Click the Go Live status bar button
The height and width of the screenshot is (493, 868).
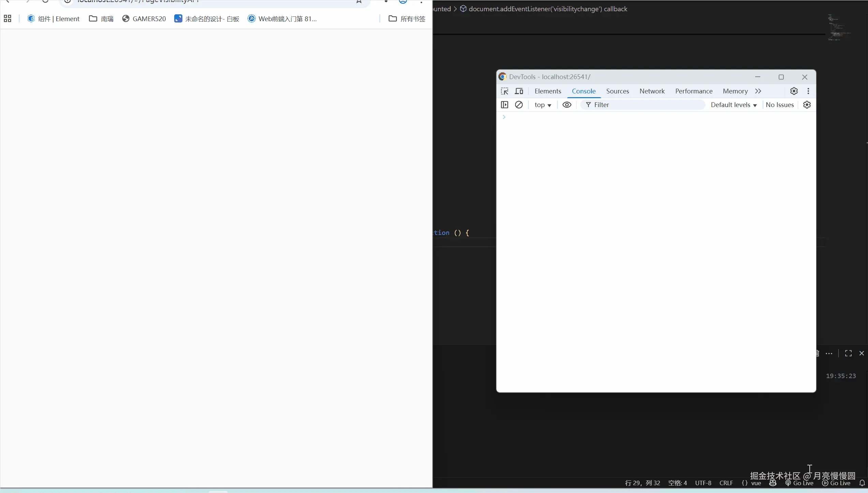(x=799, y=483)
